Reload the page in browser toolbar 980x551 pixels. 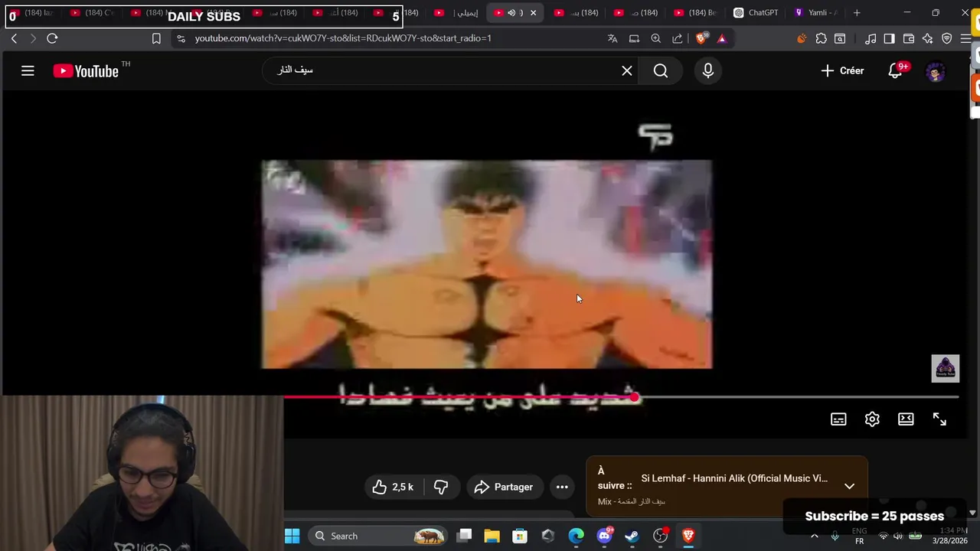click(52, 38)
